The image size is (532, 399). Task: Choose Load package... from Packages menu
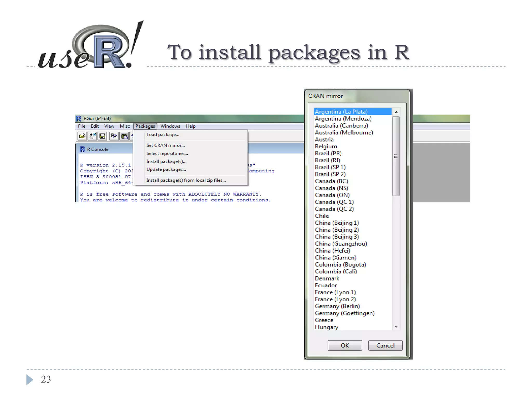[x=190, y=135]
